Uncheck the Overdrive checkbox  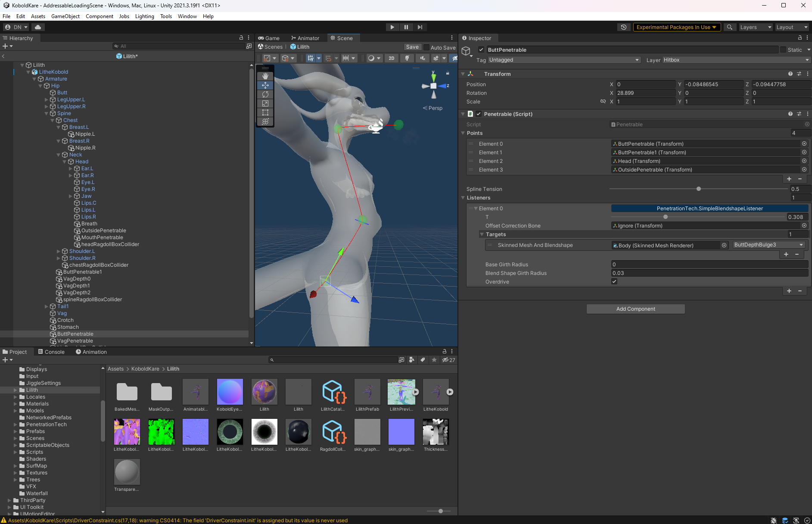pyautogui.click(x=614, y=282)
